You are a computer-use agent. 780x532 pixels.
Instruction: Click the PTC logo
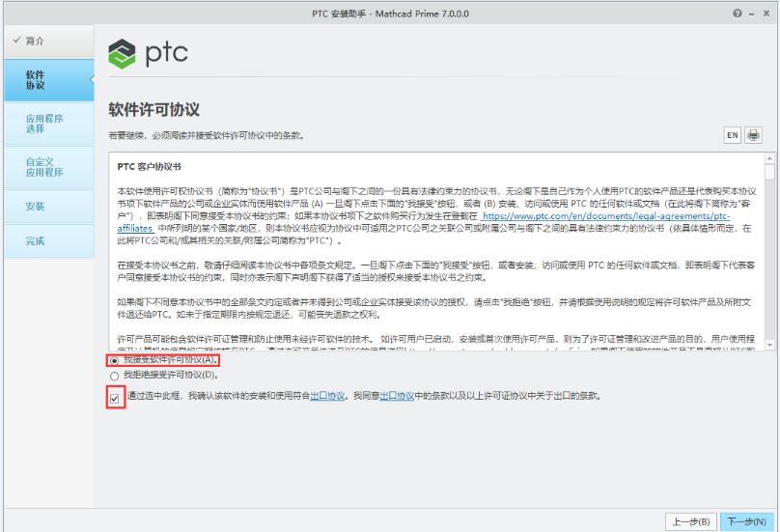point(149,53)
